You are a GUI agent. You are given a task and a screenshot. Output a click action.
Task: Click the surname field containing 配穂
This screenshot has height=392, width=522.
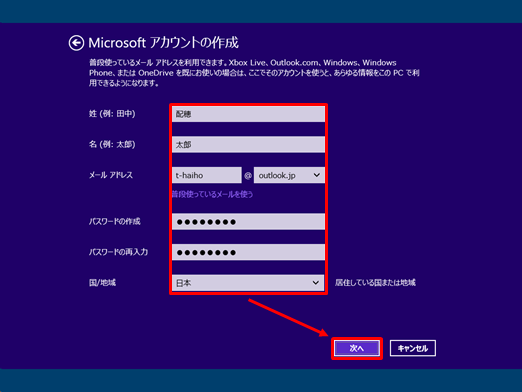[x=248, y=114]
